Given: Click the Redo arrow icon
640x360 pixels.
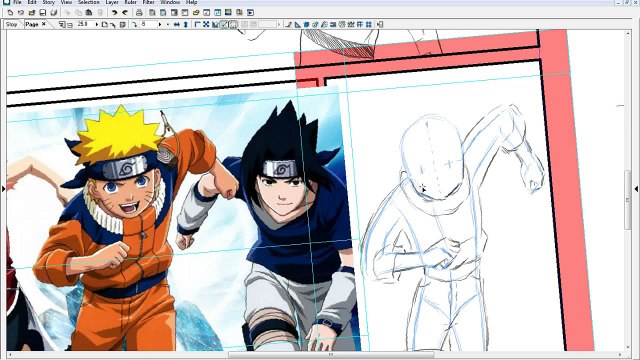Looking at the screenshot, I should (125, 13).
